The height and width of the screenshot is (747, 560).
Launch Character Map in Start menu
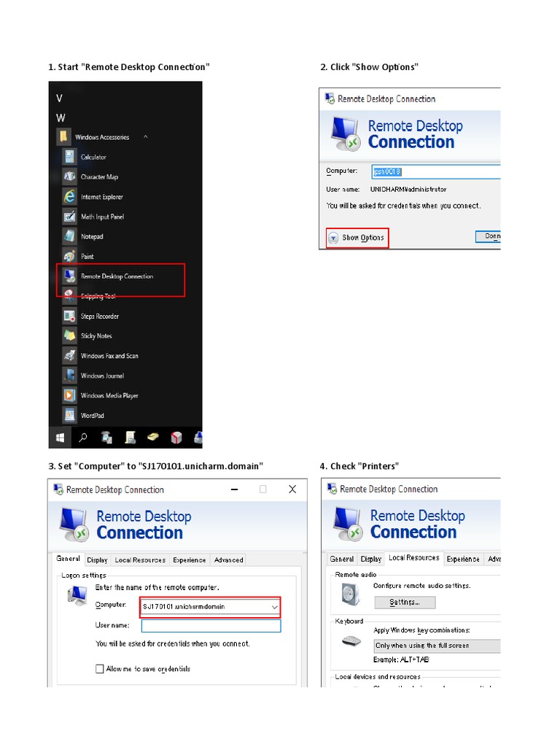click(x=99, y=177)
